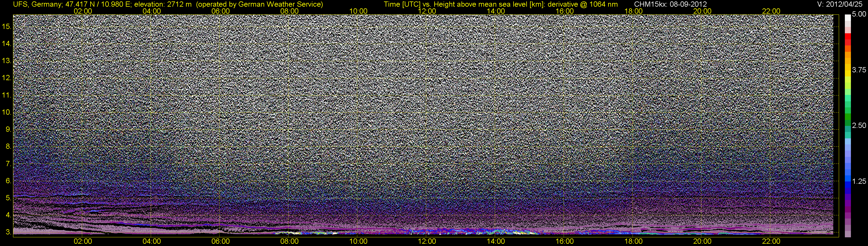This screenshot has width=868, height=246.
Task: Click the "06:00" label on the top axis
Action: [x=220, y=11]
